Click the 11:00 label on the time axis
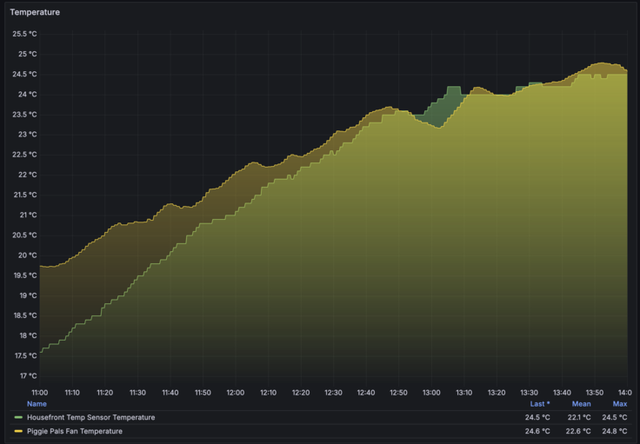The image size is (640, 444). (x=40, y=392)
